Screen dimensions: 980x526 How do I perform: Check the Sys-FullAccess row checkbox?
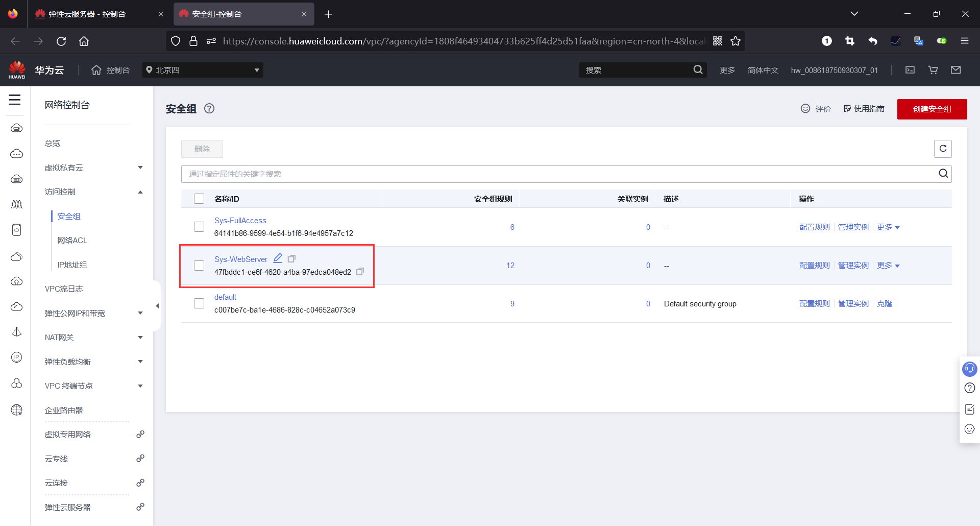tap(199, 227)
